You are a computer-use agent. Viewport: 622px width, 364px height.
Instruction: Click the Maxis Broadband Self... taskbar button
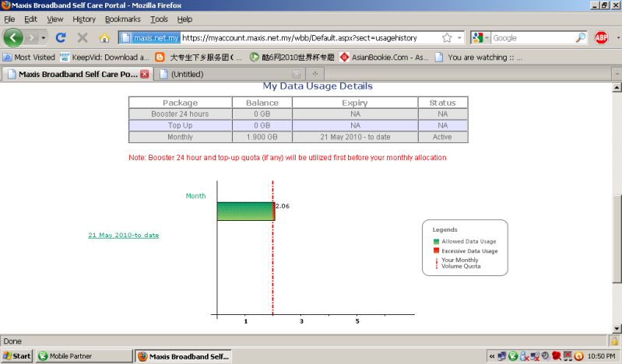coord(183,356)
